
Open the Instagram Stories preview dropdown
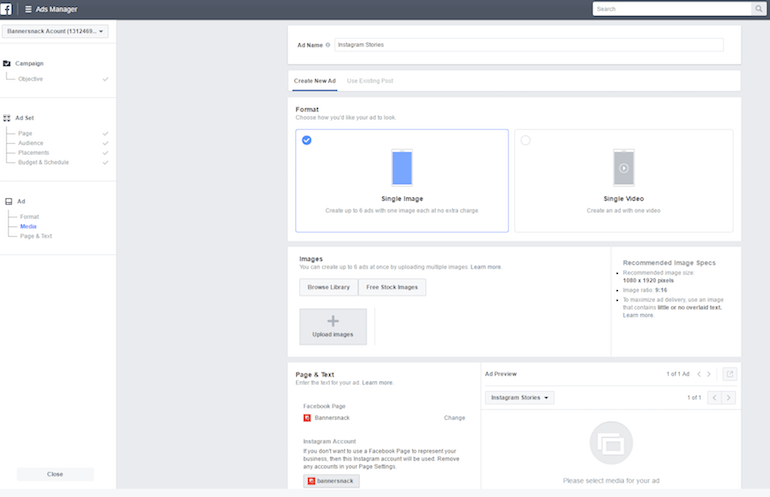[x=520, y=398]
